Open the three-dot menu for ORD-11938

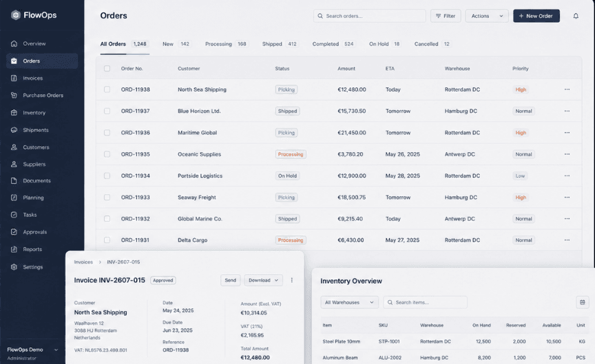(x=567, y=89)
